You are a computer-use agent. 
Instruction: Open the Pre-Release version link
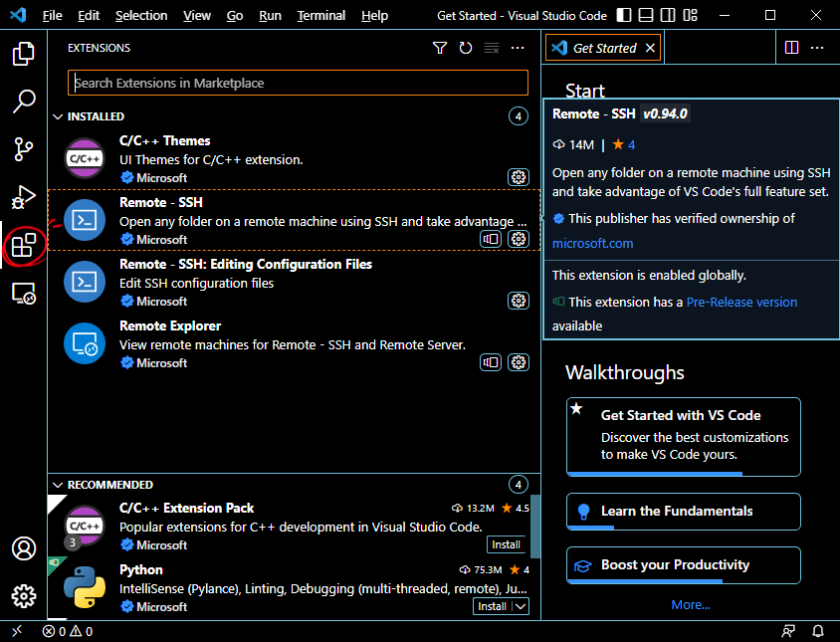click(741, 303)
